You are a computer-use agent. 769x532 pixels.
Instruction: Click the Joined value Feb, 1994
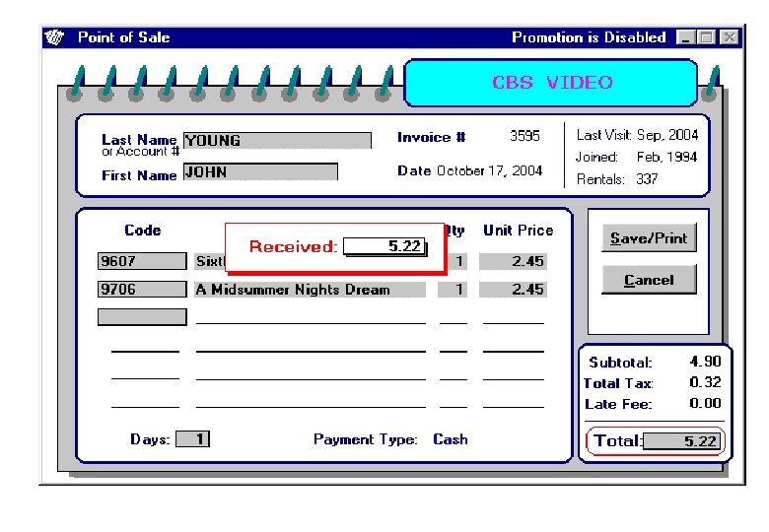point(667,157)
